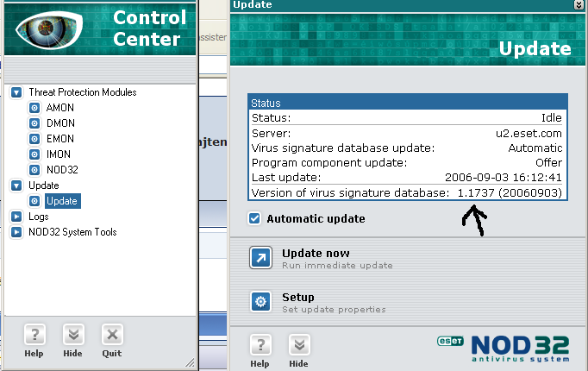Select the highlighted Update tree entry

[63, 201]
